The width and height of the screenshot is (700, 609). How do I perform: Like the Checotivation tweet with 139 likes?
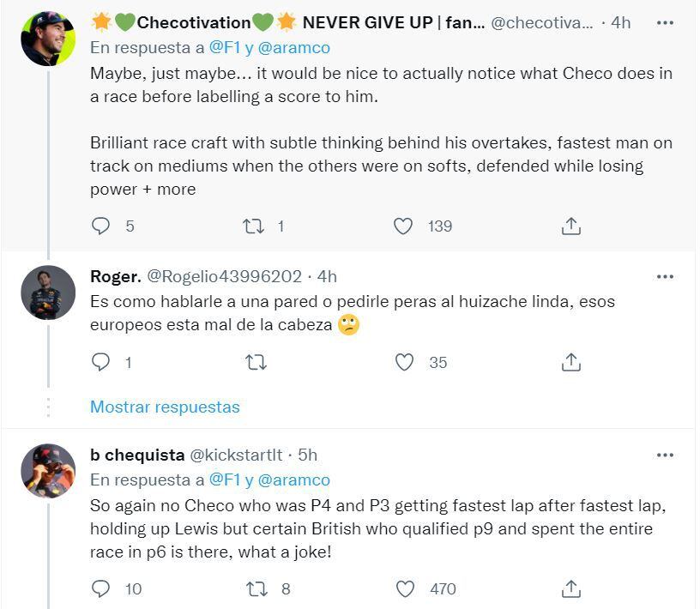404,226
